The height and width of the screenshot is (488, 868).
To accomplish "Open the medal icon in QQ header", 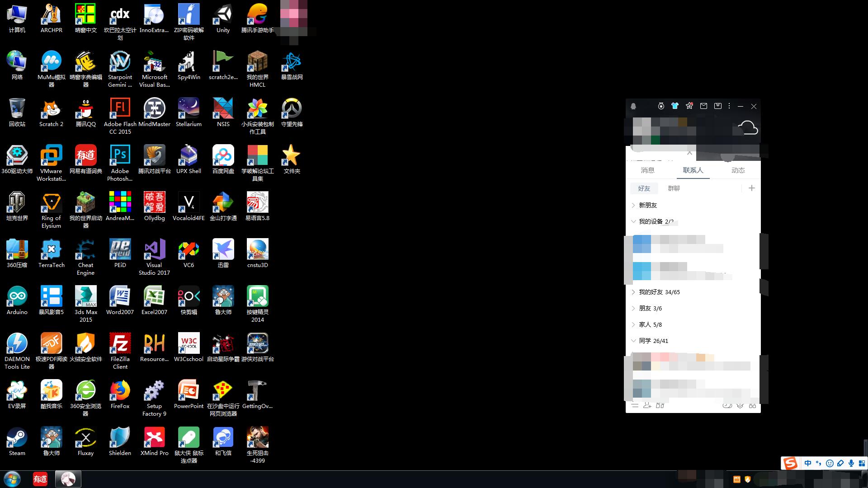I will click(661, 106).
